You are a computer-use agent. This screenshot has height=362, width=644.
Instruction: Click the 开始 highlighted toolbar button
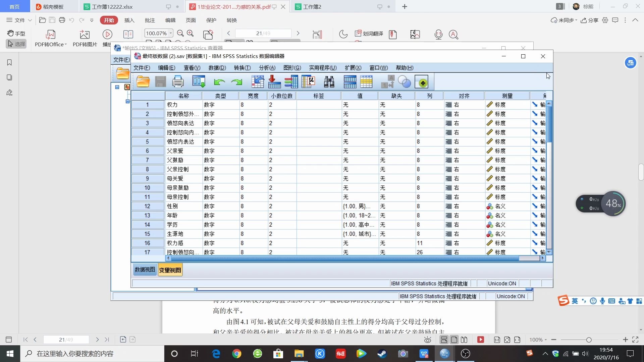[109, 20]
